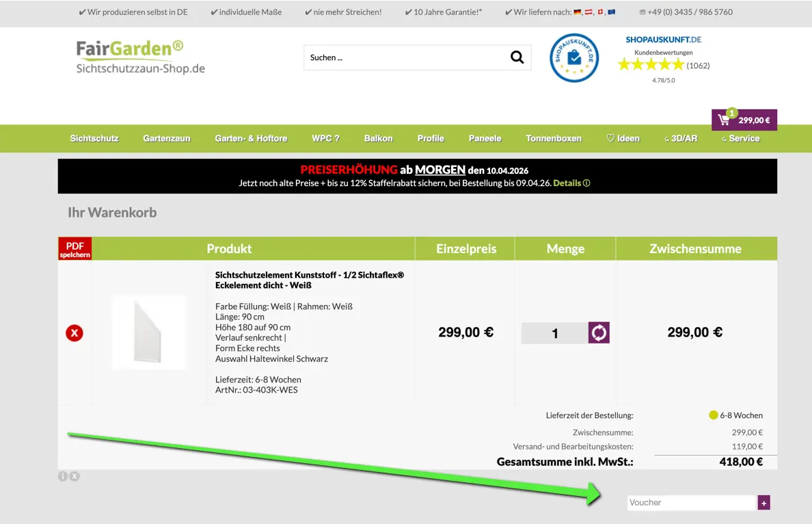This screenshot has height=524, width=812.
Task: Open the Service menu
Action: (x=740, y=138)
